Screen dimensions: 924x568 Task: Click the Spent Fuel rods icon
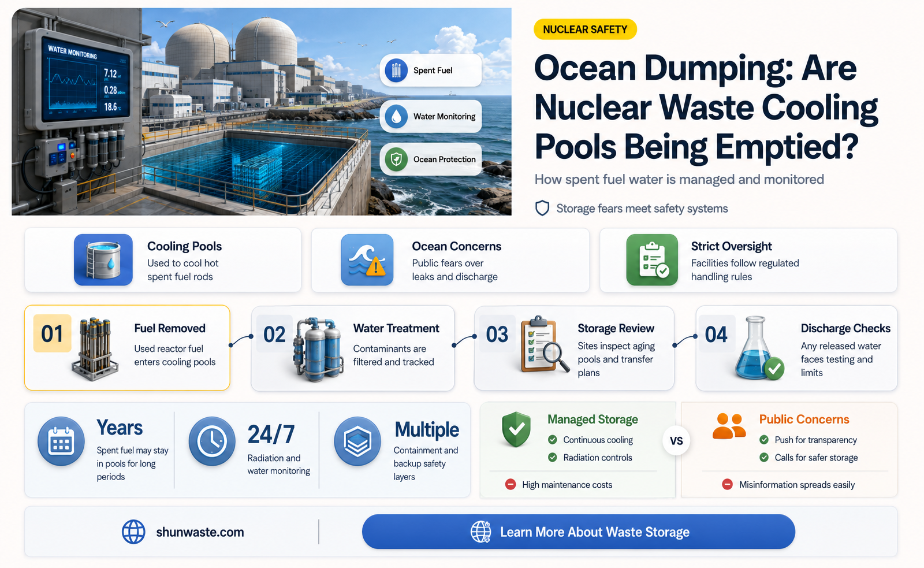point(396,70)
